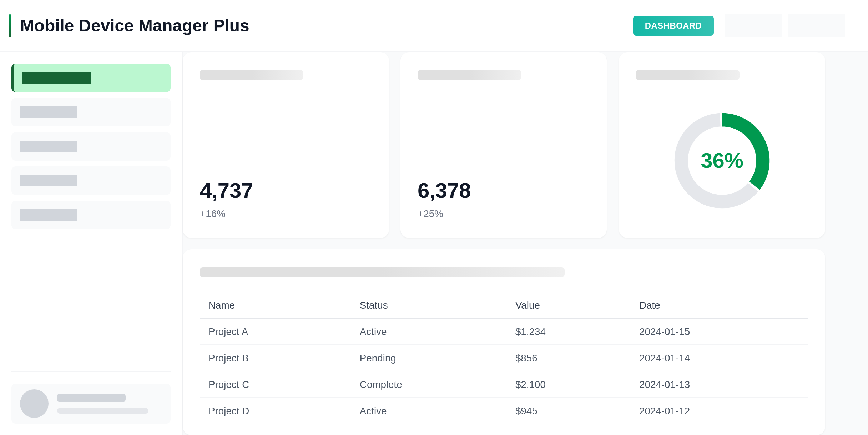Select the highlighted green sidebar item

(x=91, y=78)
